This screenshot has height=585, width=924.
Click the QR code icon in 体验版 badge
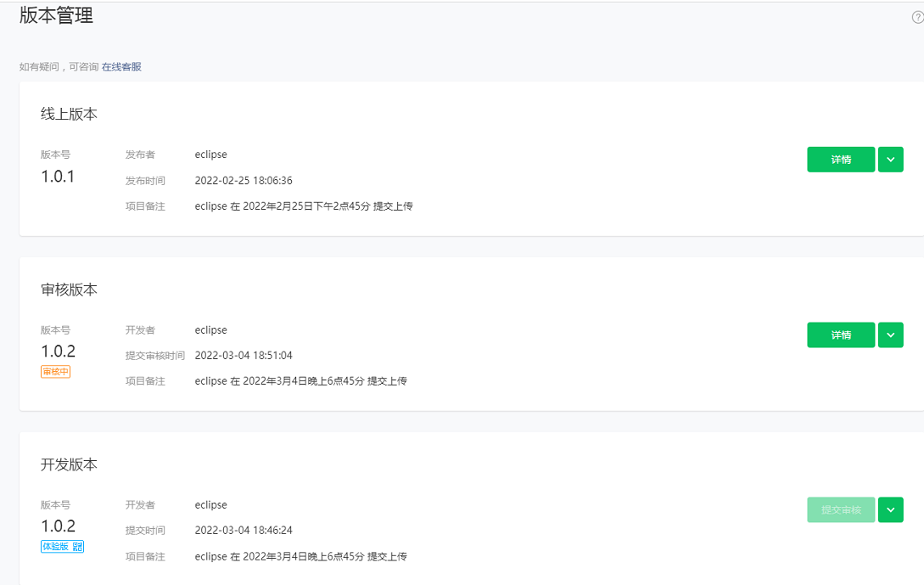click(x=77, y=547)
